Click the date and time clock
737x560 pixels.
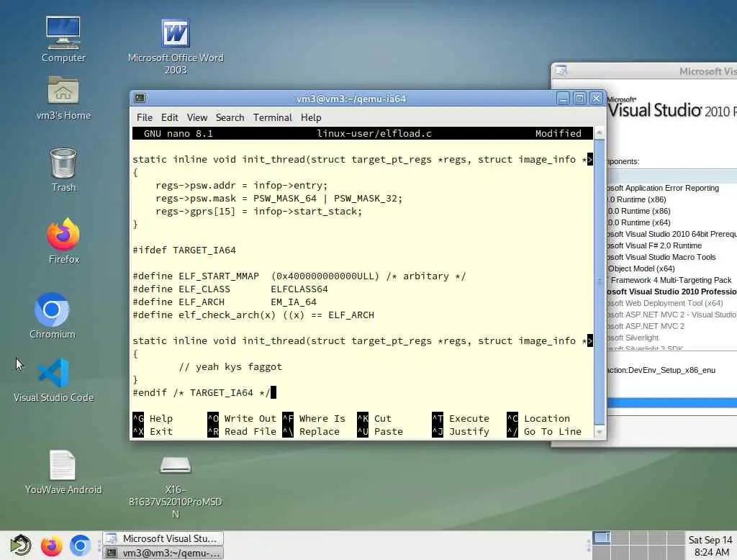[x=710, y=546]
